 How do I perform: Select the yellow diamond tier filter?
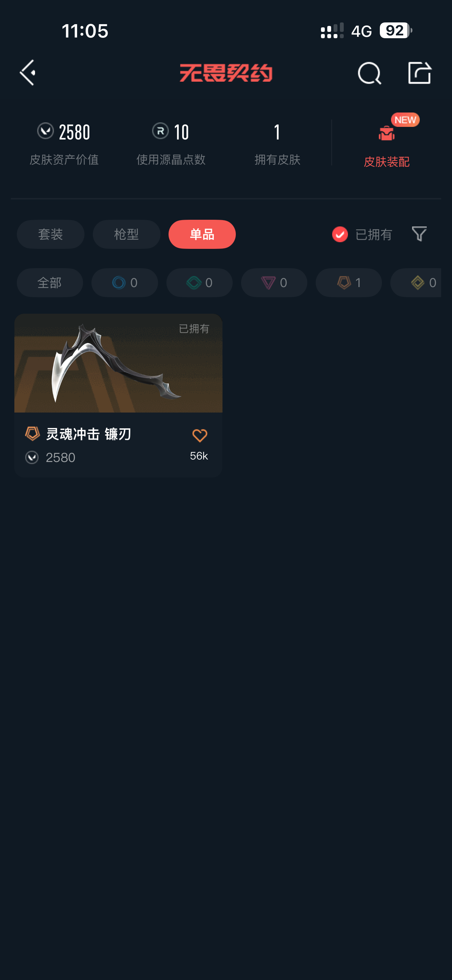pyautogui.click(x=416, y=283)
